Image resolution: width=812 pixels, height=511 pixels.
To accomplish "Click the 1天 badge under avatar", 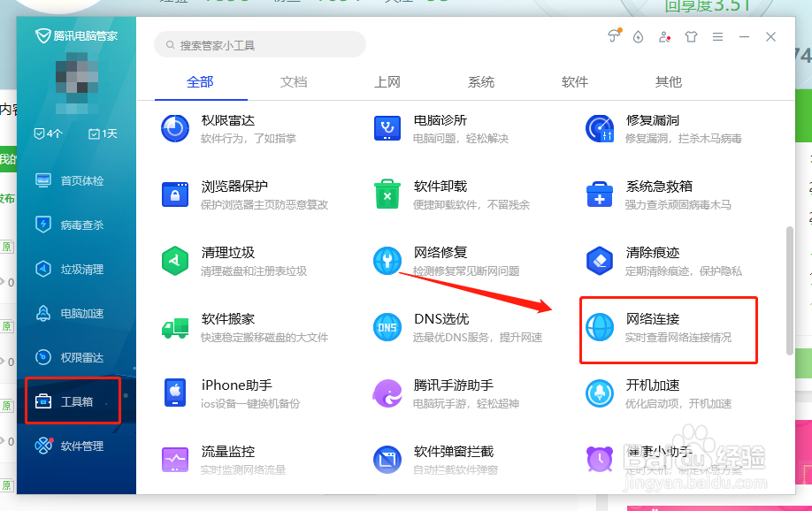I will 103,133.
